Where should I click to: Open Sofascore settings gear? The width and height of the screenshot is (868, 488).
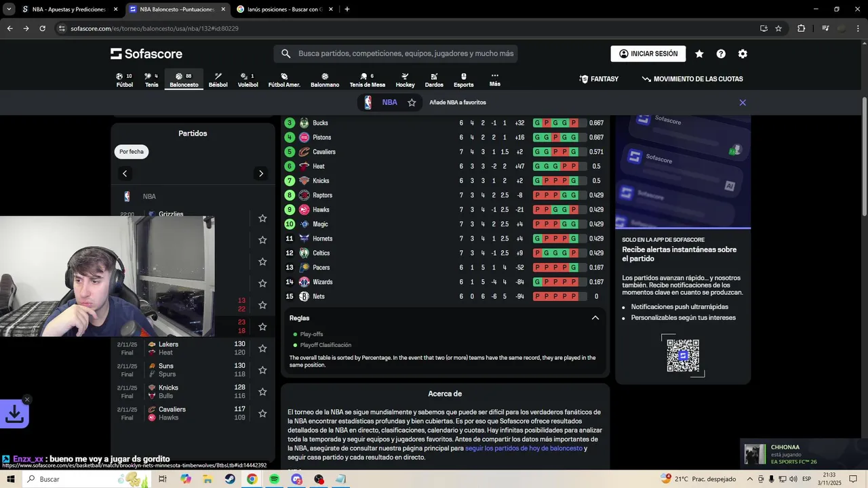743,54
